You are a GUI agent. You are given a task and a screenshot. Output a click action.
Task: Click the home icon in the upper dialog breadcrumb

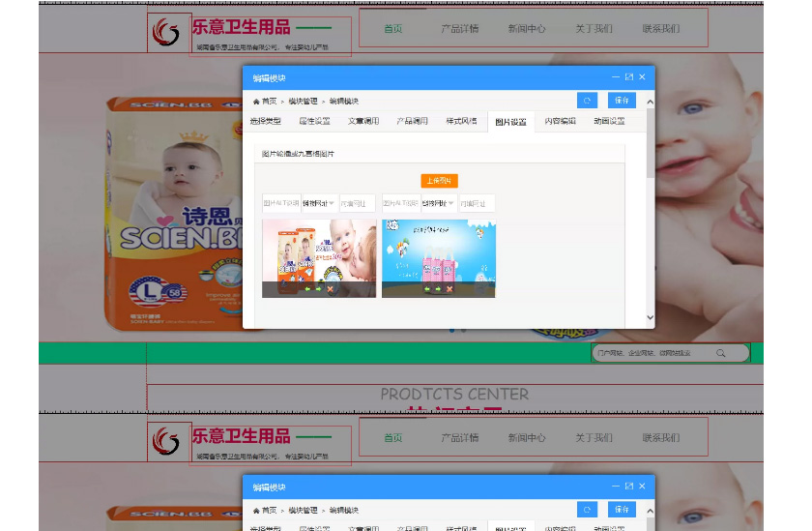tap(256, 102)
